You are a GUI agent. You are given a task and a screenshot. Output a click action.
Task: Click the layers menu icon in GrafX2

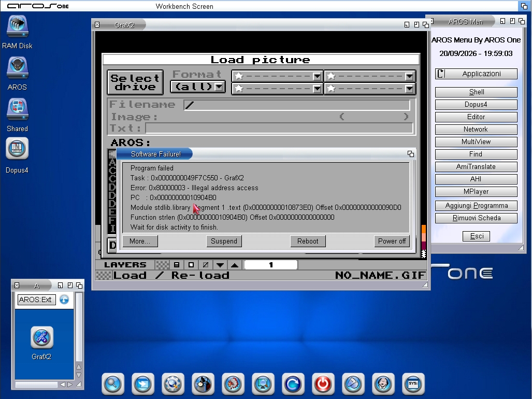(x=177, y=265)
